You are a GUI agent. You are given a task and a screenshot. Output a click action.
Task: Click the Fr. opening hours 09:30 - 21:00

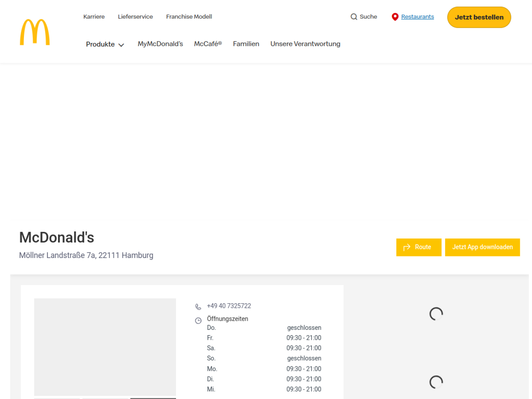coord(304,338)
